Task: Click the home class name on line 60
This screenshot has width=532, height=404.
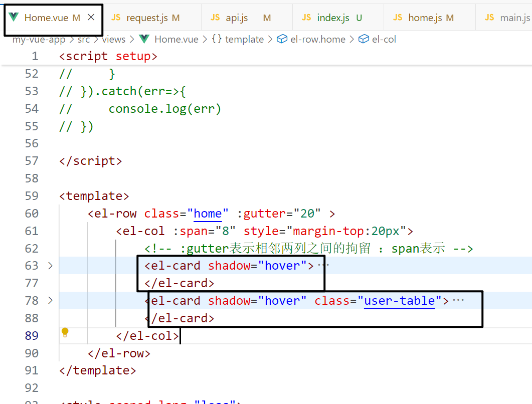Action: pyautogui.click(x=208, y=214)
